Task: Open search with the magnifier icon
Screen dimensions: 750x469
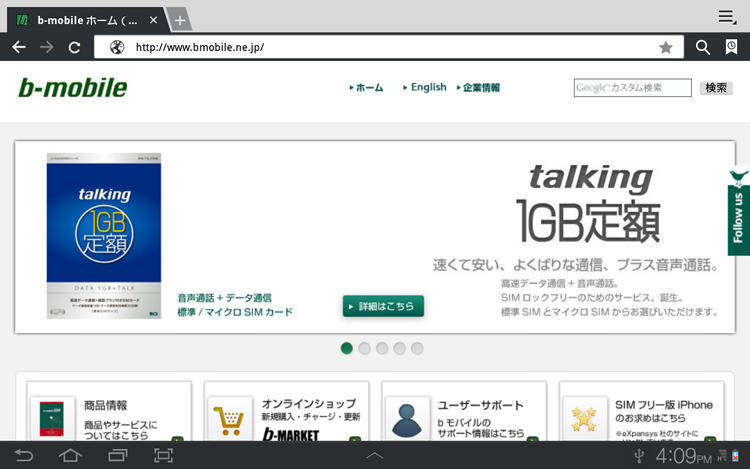Action: 703,47
